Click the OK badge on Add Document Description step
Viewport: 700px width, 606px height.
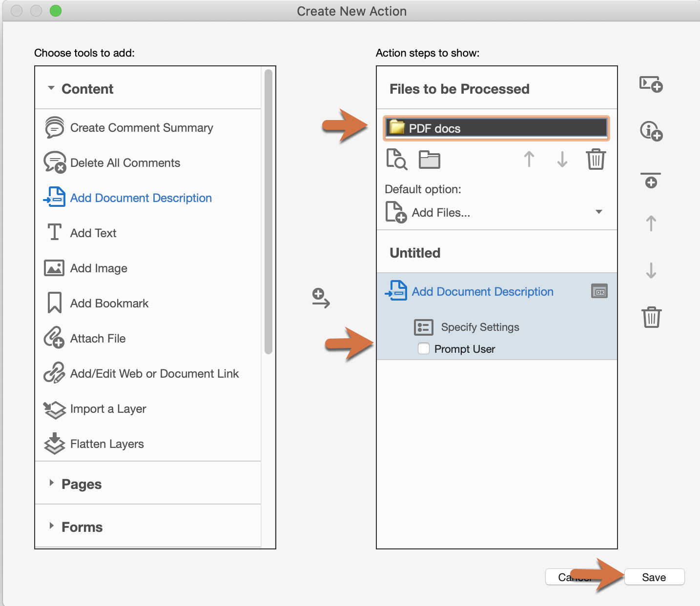[599, 291]
